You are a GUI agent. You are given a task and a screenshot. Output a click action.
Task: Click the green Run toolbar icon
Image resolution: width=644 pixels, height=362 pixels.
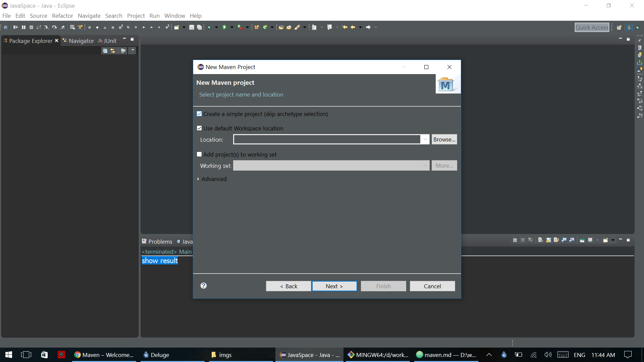pos(224,27)
